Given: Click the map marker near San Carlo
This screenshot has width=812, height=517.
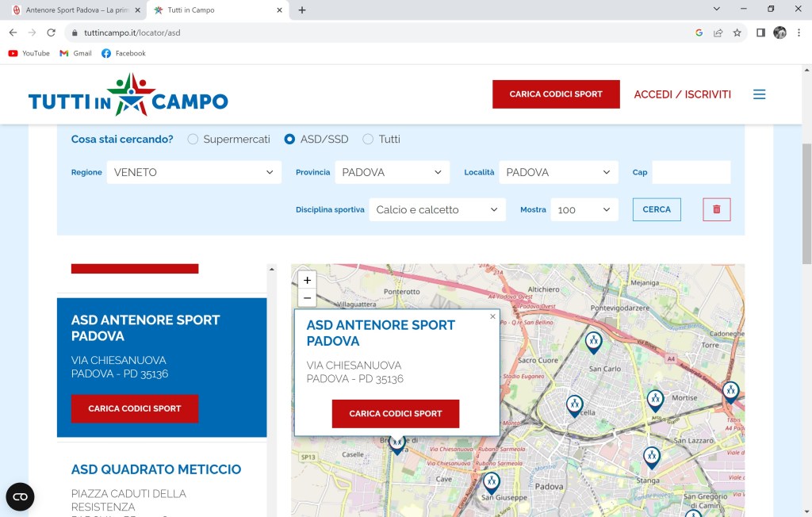Looking at the screenshot, I should [x=593, y=341].
